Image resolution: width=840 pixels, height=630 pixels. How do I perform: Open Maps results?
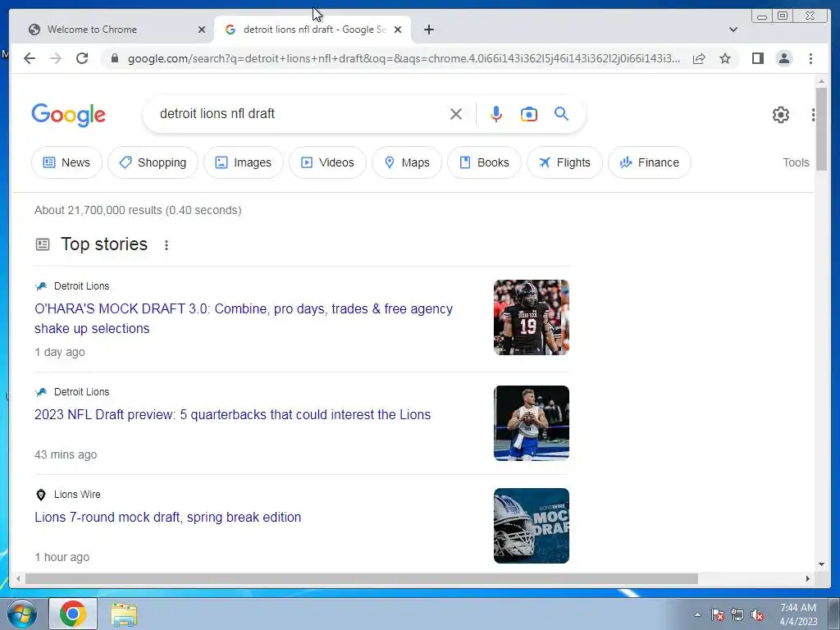[407, 162]
